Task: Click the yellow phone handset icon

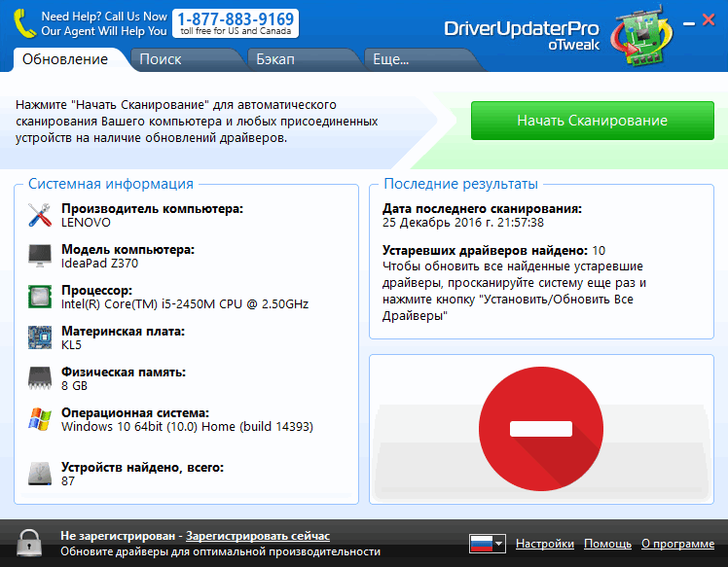Action: (x=24, y=23)
